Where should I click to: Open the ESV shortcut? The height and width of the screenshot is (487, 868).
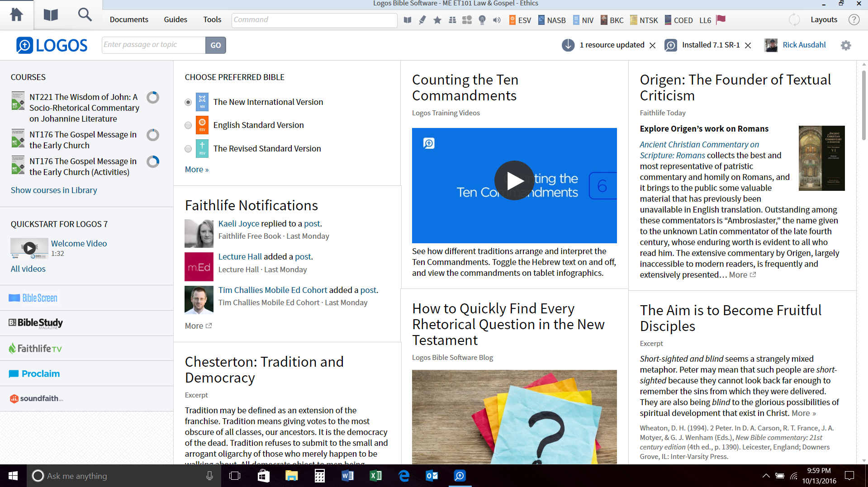[x=520, y=20]
